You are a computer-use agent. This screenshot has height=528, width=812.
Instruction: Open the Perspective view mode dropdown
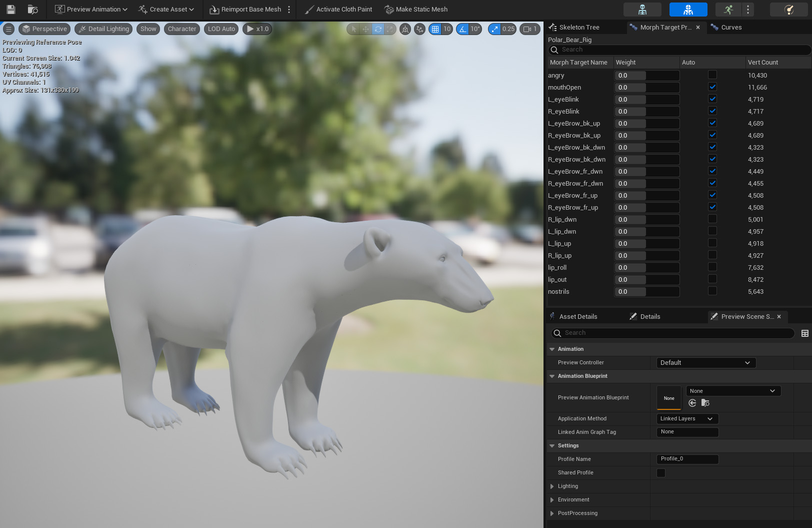[44, 29]
